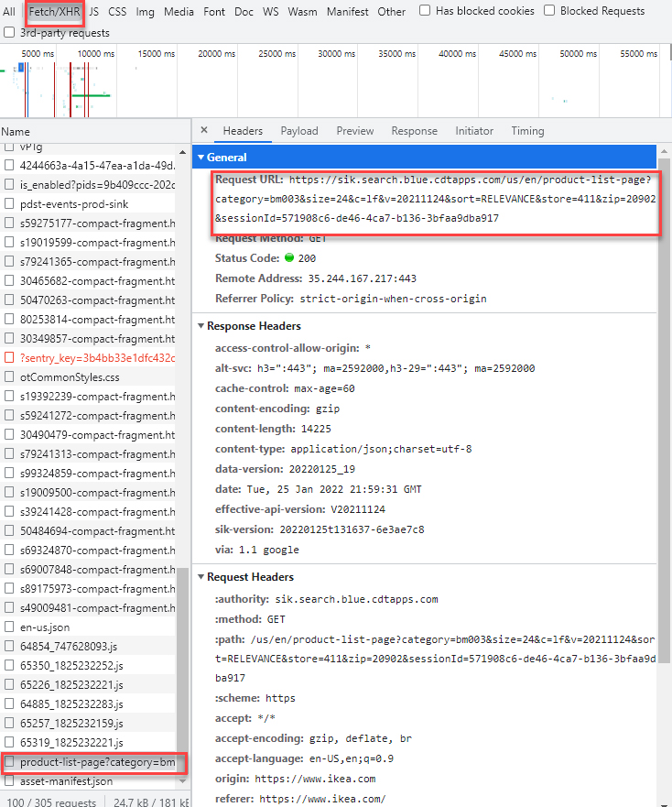The height and width of the screenshot is (807, 672).
Task: Open the Response tab
Action: 414,131
